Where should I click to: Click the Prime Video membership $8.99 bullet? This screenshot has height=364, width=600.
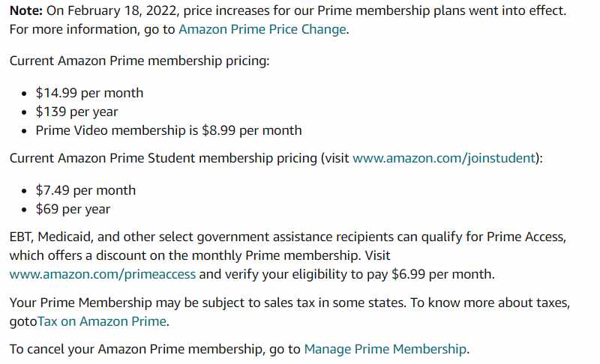[168, 130]
